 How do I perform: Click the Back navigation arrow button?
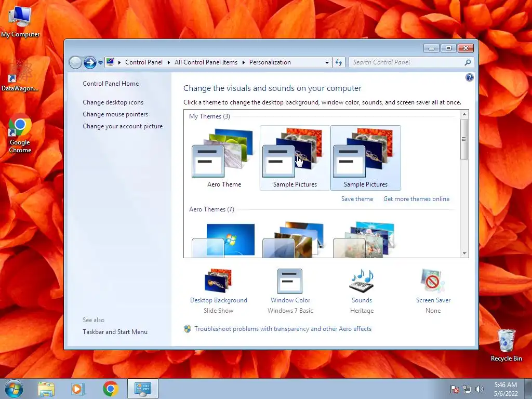tap(75, 62)
